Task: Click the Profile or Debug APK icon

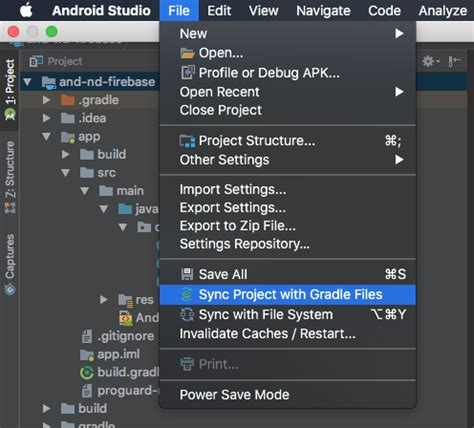Action: tap(187, 72)
